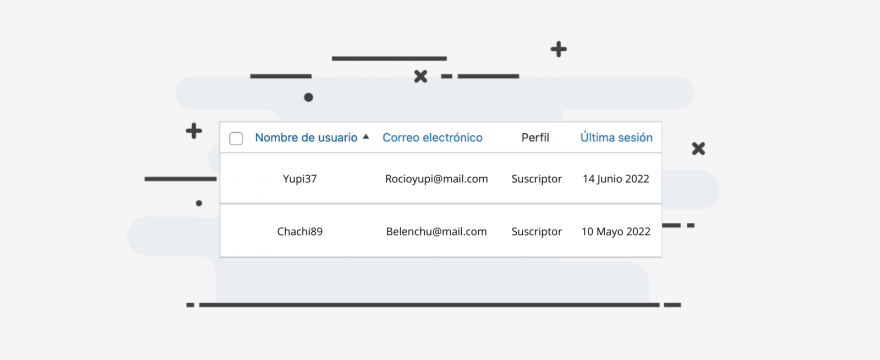Click the small dot left of table

click(199, 203)
